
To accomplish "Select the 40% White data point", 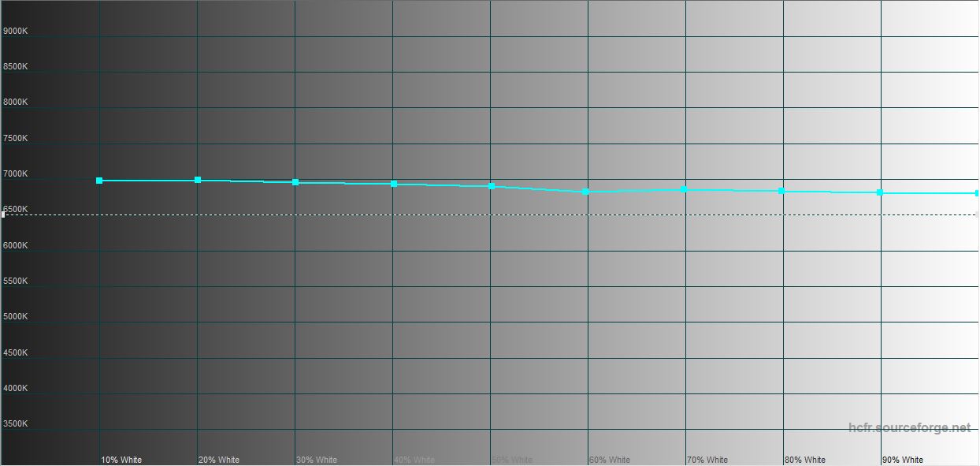I will click(394, 184).
